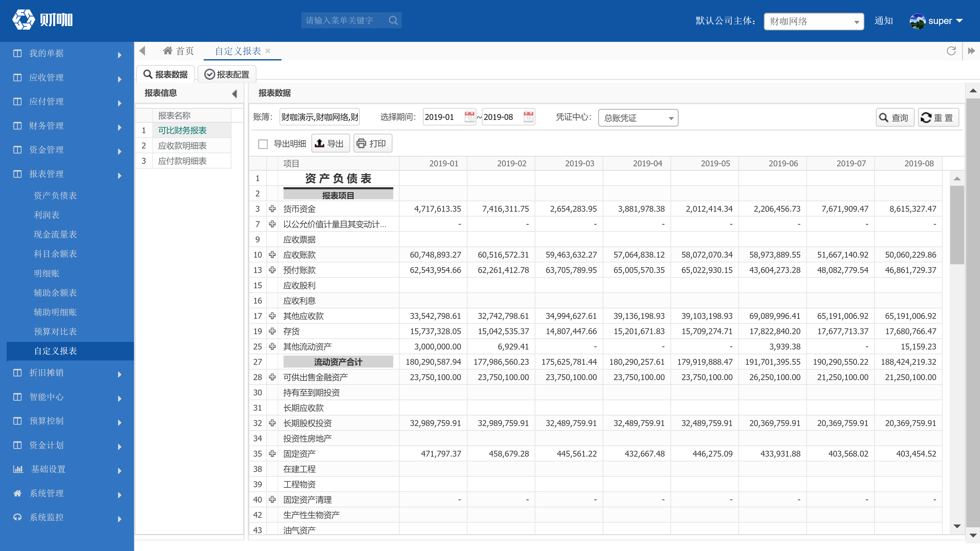This screenshot has height=551, width=980.
Task: Collapse the 报表信息 panel arrow
Action: click(x=235, y=94)
